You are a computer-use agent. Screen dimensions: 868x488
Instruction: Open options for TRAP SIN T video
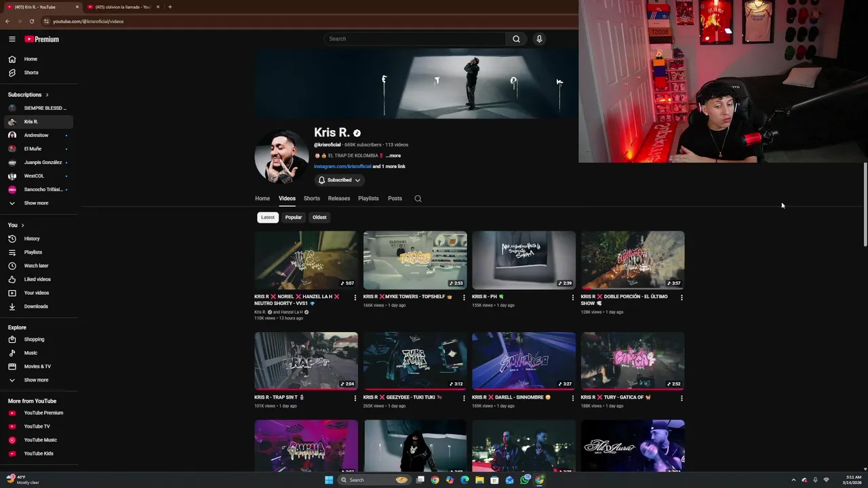[x=355, y=399]
